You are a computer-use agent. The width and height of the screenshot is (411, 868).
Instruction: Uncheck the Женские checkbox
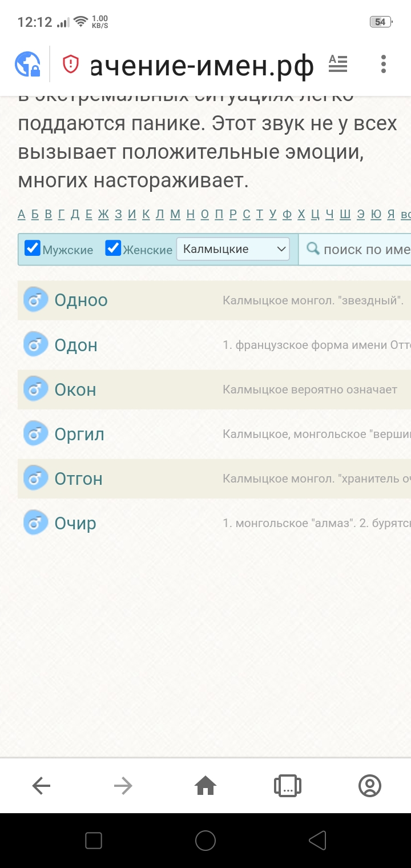[114, 248]
